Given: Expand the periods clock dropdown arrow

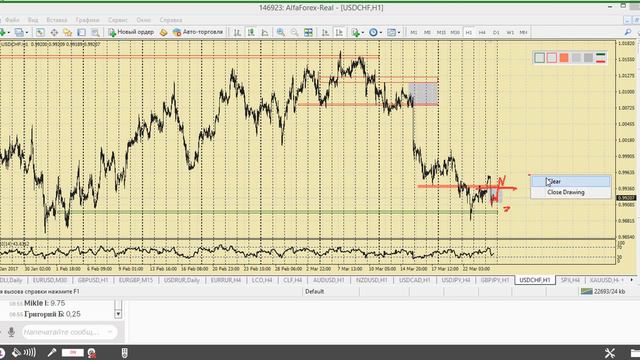Looking at the screenshot, I should [x=381, y=32].
